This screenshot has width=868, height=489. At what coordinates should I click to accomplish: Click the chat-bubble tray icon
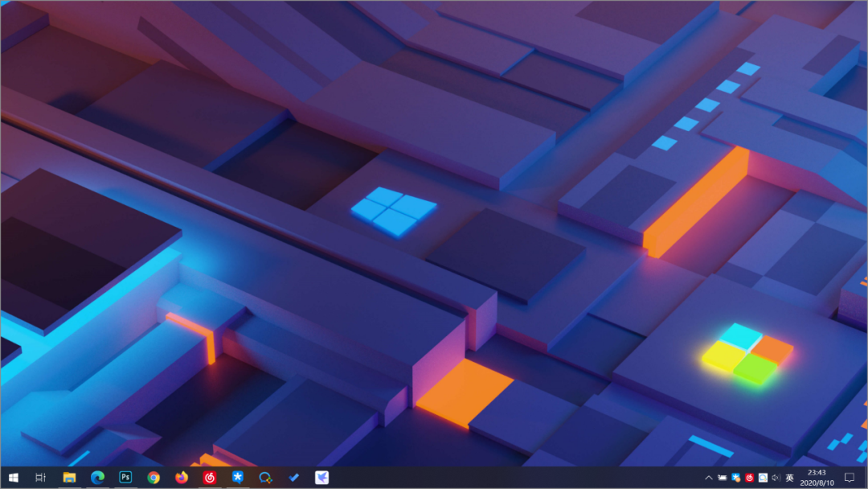pos(763,478)
